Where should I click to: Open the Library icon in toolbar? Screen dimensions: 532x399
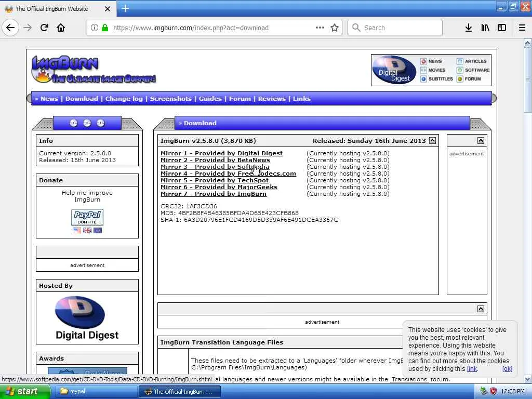485,28
